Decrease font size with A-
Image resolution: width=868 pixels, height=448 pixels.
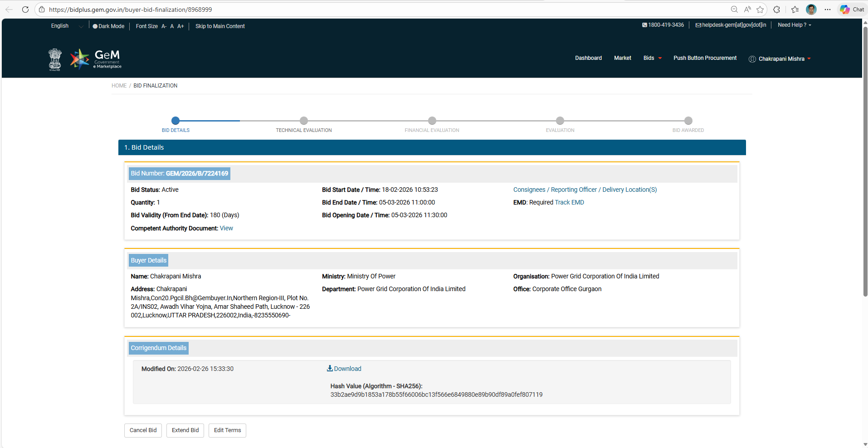click(x=164, y=26)
